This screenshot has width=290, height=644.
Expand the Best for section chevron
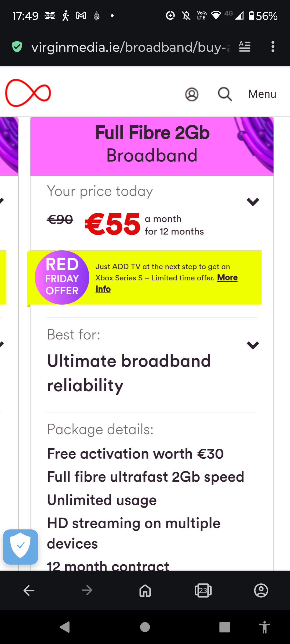pos(253,345)
